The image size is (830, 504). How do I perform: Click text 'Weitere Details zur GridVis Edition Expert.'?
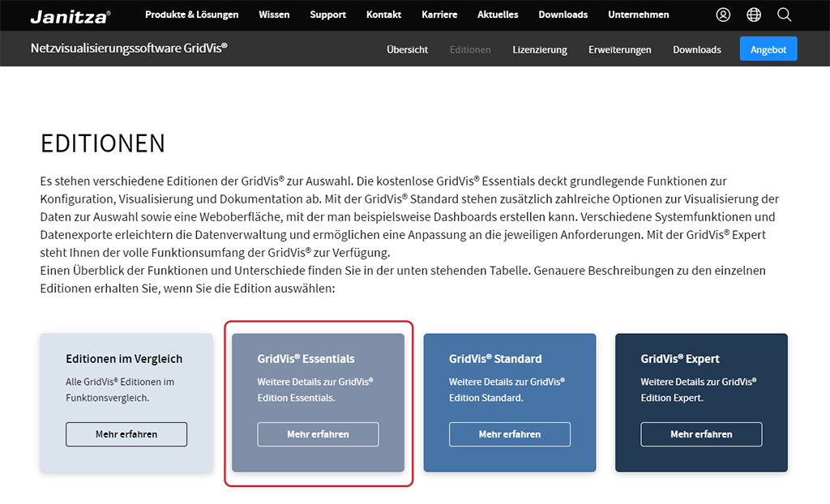(x=699, y=390)
